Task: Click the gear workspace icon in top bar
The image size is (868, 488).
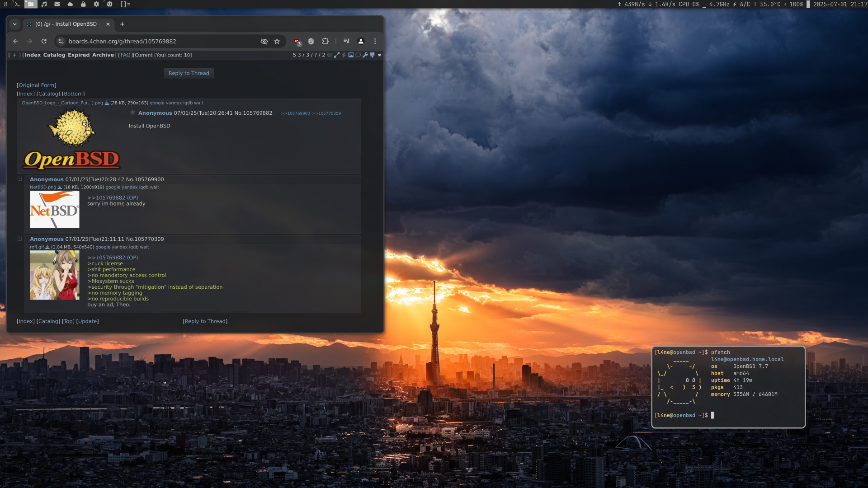Action: tap(96, 4)
